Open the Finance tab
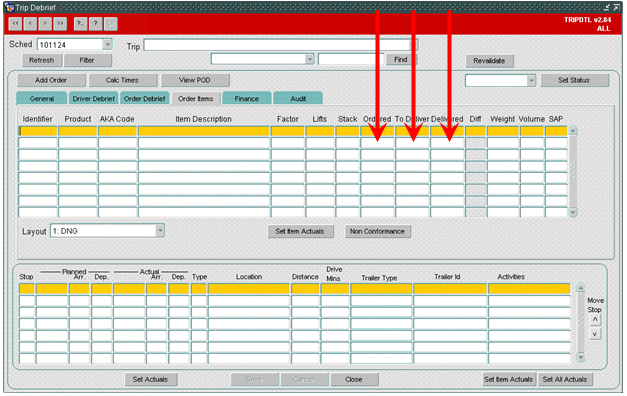The width and height of the screenshot is (627, 396). pos(246,98)
